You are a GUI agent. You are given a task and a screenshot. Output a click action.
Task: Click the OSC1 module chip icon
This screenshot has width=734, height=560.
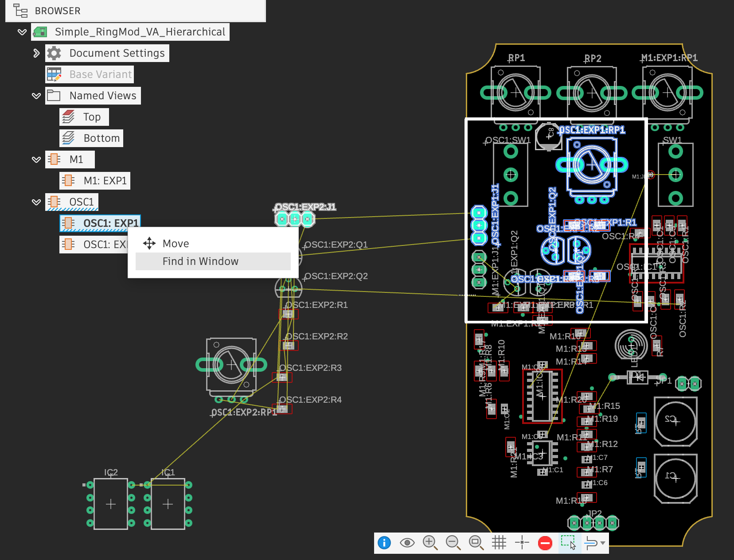pyautogui.click(x=54, y=202)
